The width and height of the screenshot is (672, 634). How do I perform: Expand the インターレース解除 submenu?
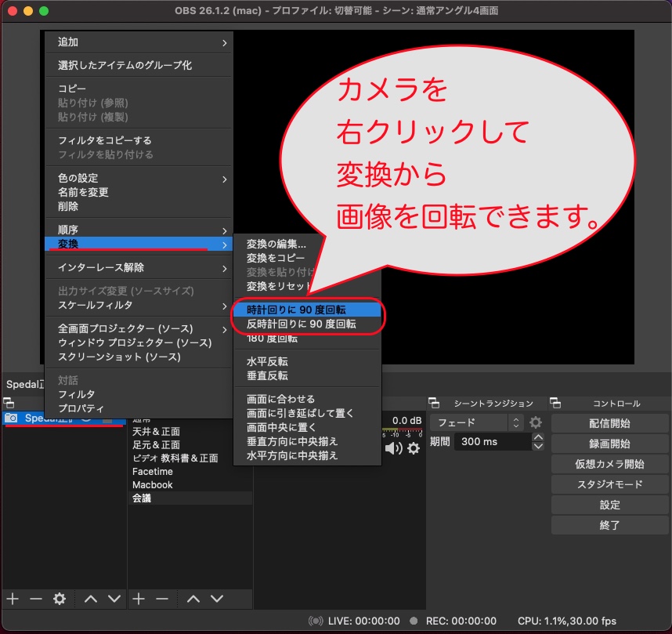tap(226, 267)
